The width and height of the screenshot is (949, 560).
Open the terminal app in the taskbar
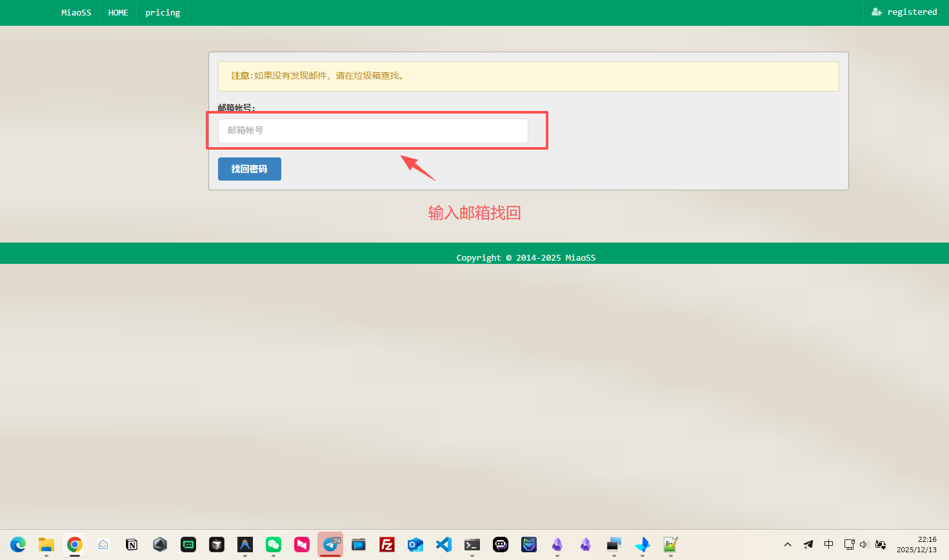coord(472,545)
